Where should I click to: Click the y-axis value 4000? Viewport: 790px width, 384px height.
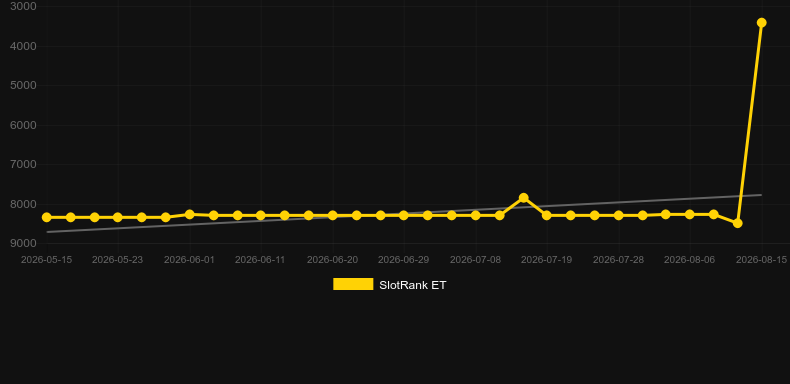23,46
